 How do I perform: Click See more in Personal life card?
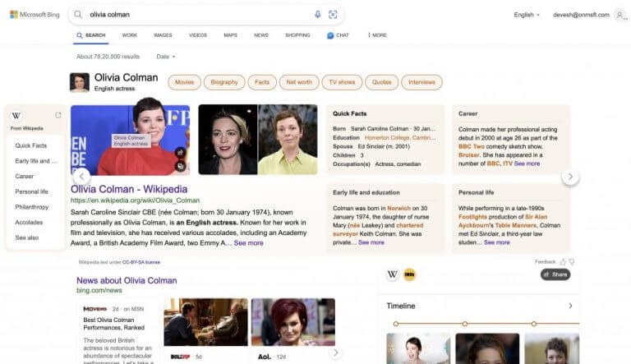[496, 242]
